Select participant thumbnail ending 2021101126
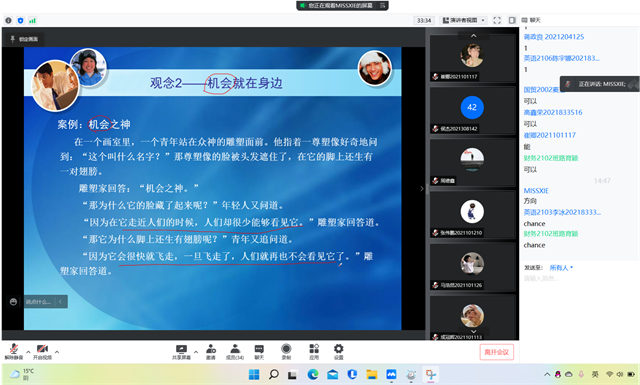Image resolution: width=640 pixels, height=385 pixels. pos(472,267)
